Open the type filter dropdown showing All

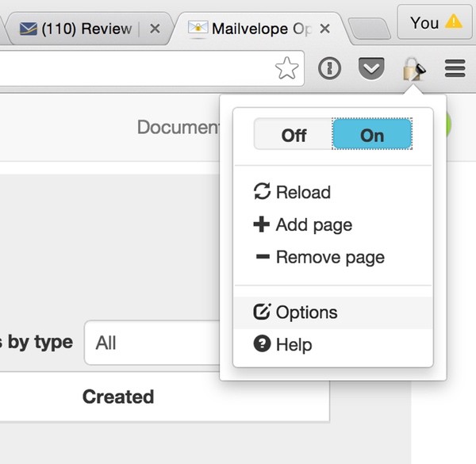click(152, 343)
